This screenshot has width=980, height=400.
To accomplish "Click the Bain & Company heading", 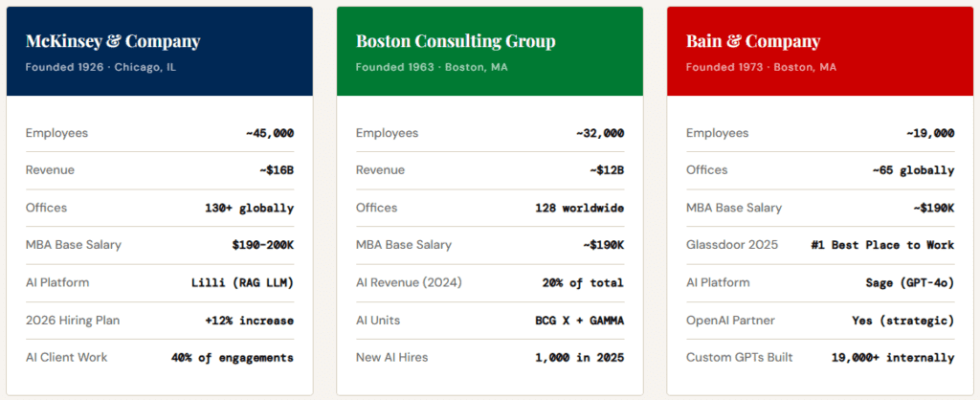I will tap(753, 41).
